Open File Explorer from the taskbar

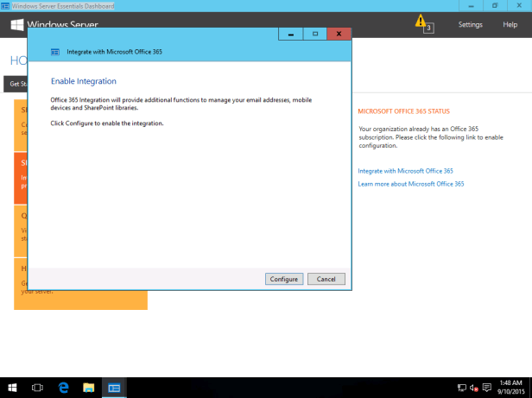88,388
